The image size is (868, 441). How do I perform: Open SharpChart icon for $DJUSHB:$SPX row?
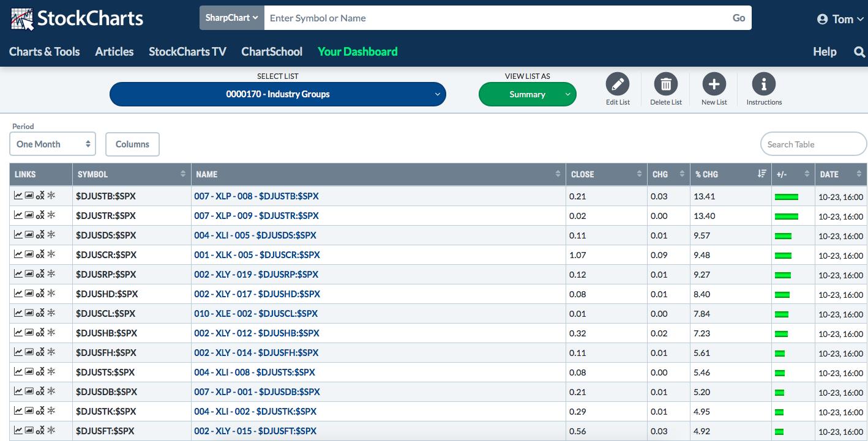pyautogui.click(x=18, y=333)
